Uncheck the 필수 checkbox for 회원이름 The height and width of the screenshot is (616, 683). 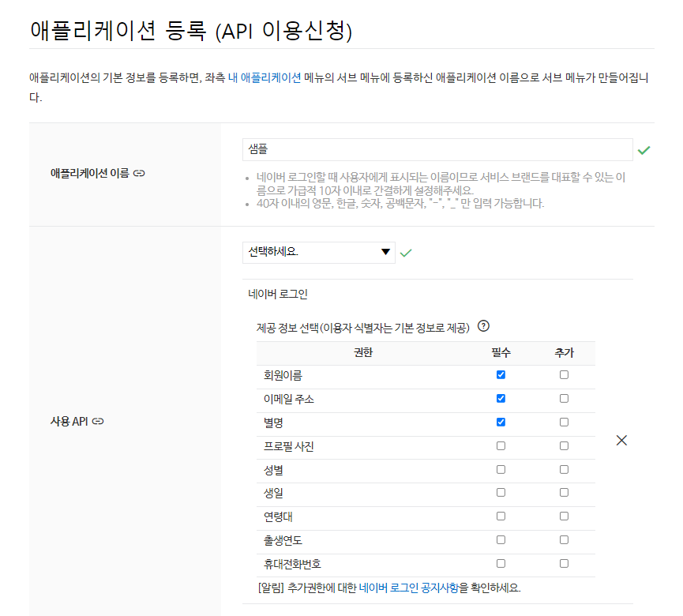coord(501,374)
